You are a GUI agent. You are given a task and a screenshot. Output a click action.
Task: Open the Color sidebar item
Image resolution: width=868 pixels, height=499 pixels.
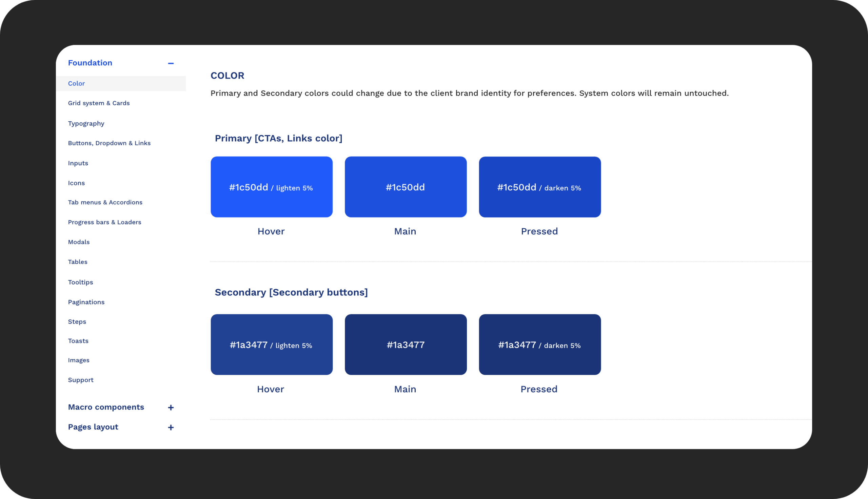(77, 84)
